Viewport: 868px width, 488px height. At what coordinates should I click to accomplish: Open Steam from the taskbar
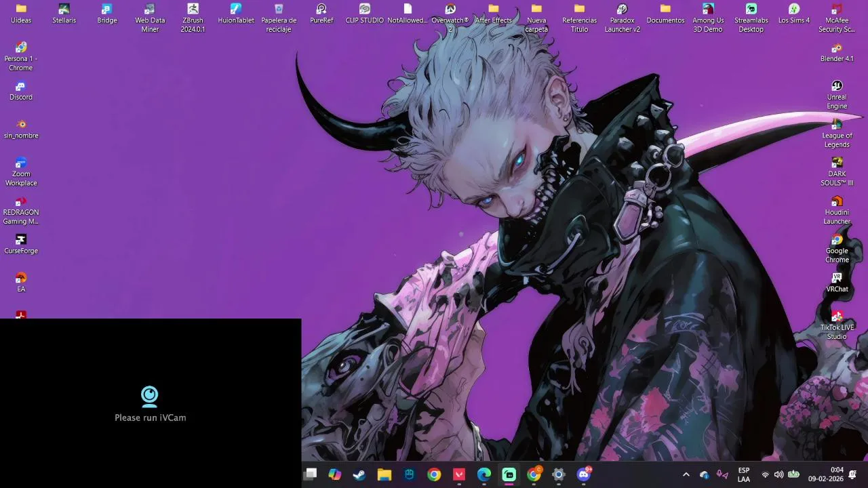click(359, 474)
